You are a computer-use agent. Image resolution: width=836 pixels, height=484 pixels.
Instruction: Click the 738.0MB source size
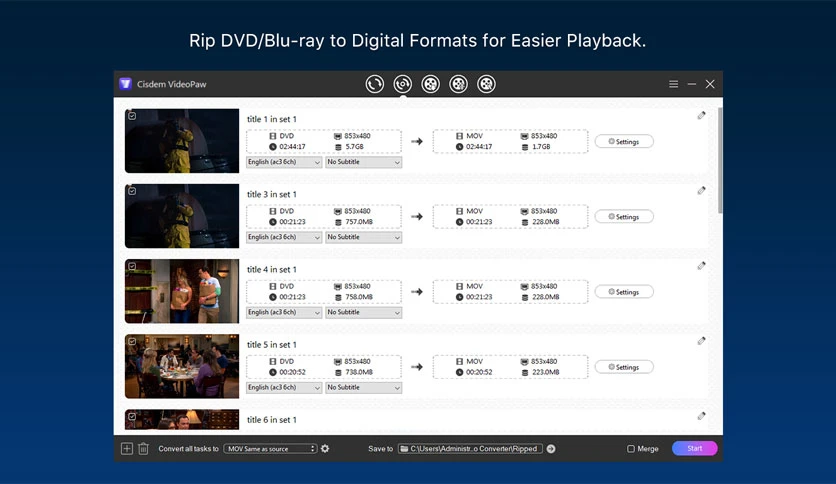coord(359,372)
